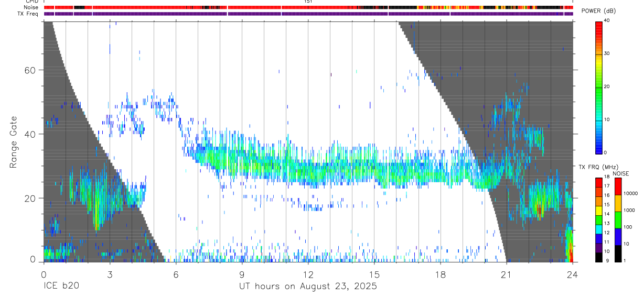Click the 12 label on the TX FRQ legend
Screen dimensions: 644x297
(607, 233)
